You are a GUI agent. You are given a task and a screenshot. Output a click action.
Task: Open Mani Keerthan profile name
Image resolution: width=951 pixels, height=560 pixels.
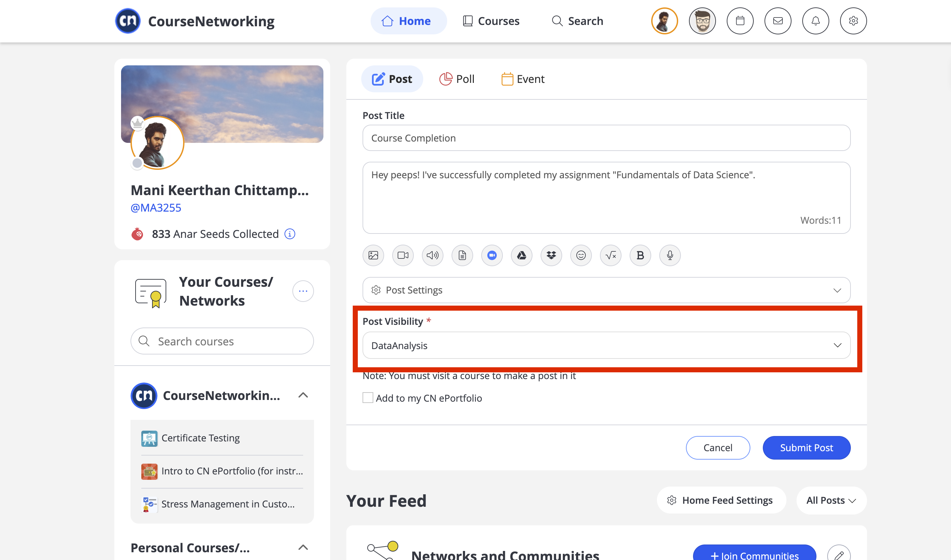tap(220, 190)
